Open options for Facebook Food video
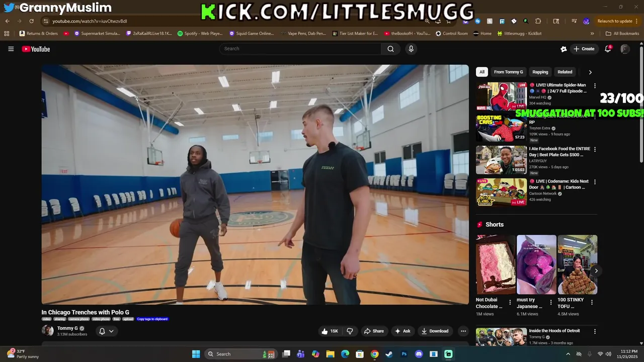Screen dimensions: 644x362 pos(595,150)
